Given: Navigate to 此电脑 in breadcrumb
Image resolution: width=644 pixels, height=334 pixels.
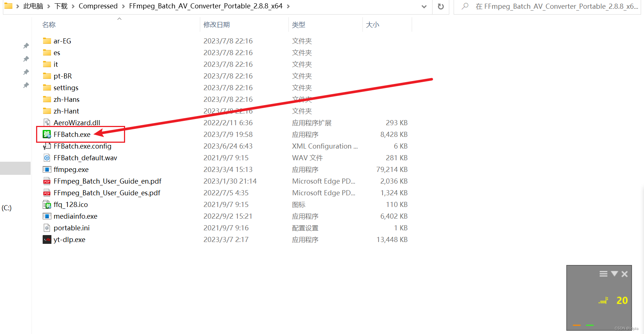Looking at the screenshot, I should click(x=33, y=6).
